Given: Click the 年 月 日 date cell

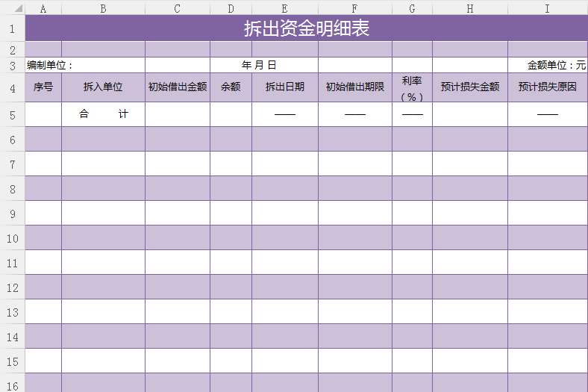Looking at the screenshot, I should (x=260, y=65).
